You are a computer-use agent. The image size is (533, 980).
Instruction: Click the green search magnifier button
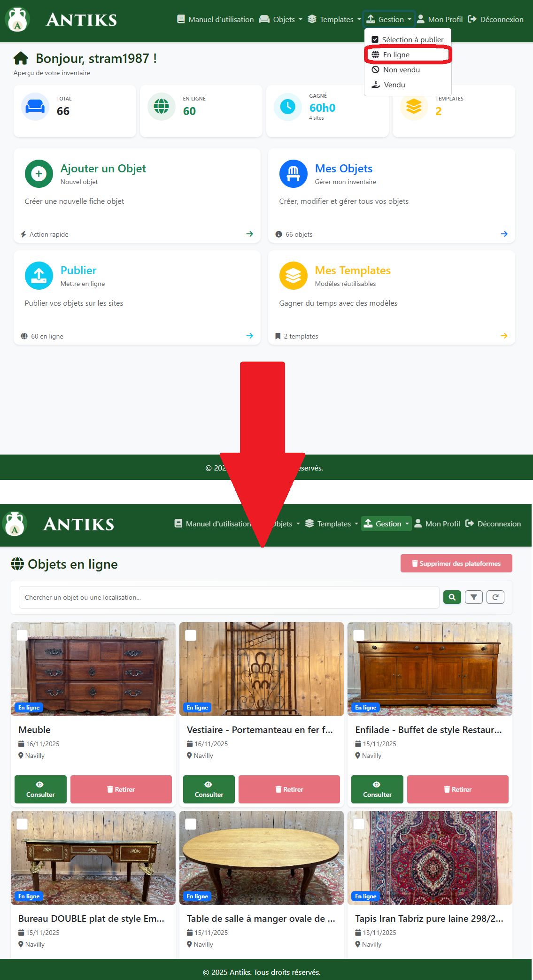click(452, 597)
